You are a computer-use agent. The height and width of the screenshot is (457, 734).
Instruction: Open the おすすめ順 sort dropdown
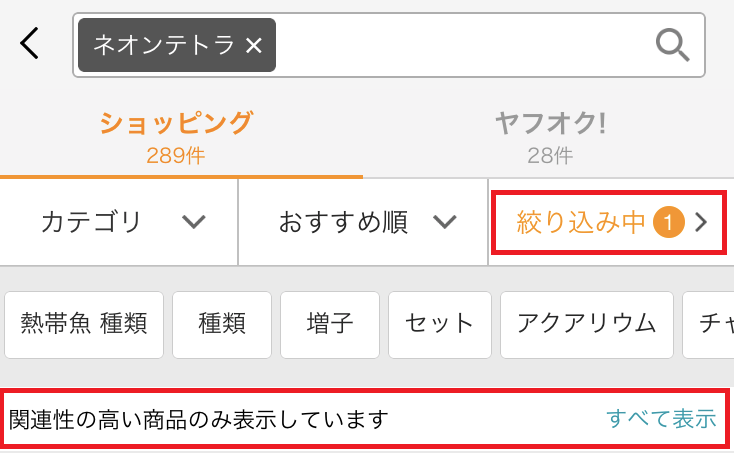pos(365,222)
